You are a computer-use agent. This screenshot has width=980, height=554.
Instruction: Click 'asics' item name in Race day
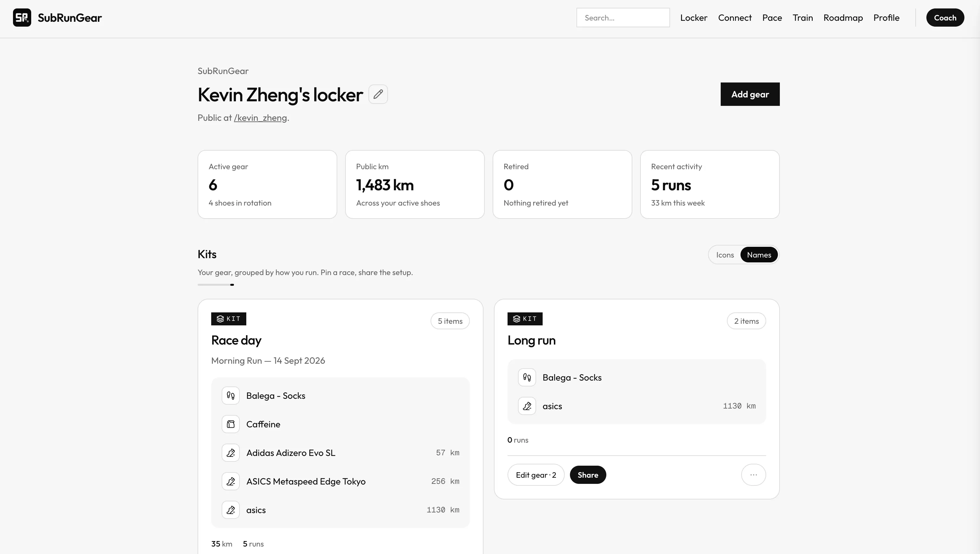pos(256,510)
